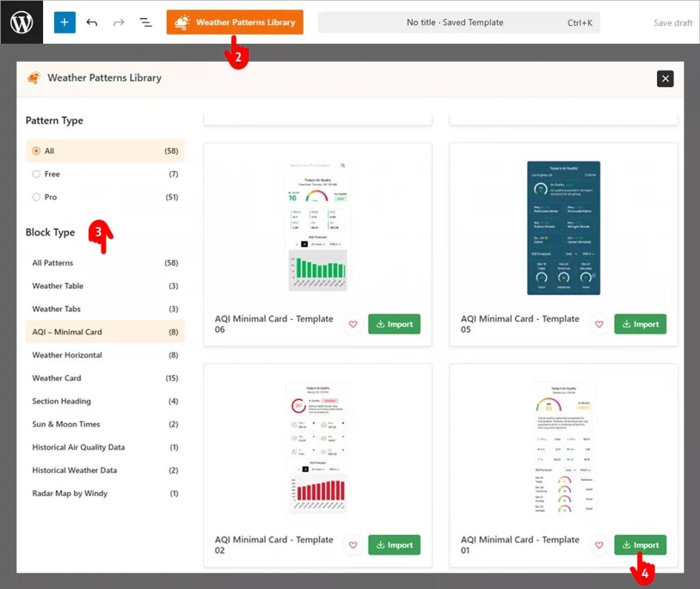
Task: Click the redo arrow icon
Action: 118,23
